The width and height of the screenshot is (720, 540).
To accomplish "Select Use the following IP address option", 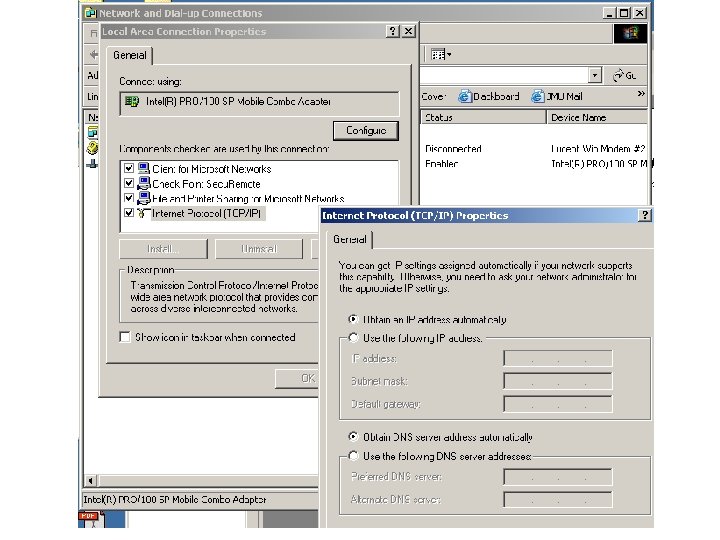I will [x=353, y=338].
